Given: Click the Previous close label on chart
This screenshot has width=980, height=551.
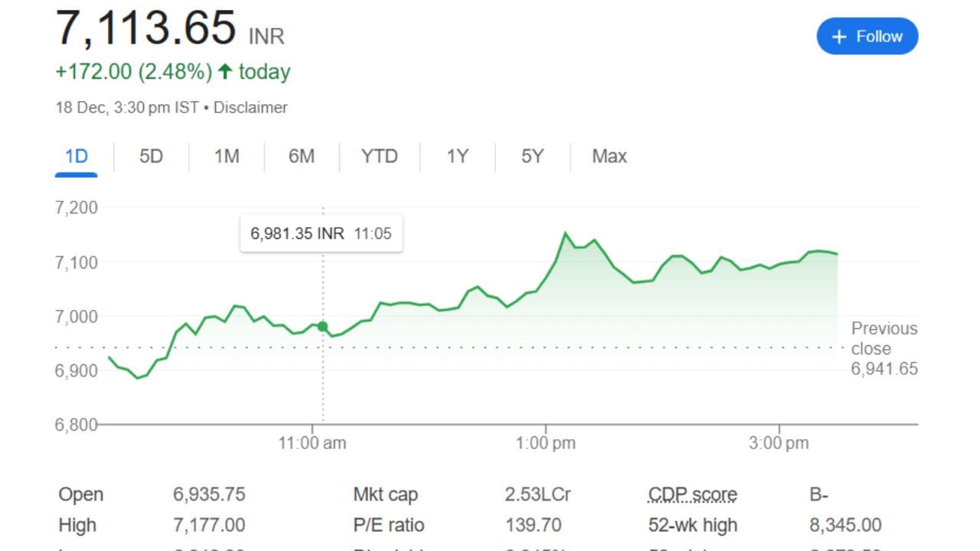Looking at the screenshot, I should point(883,338).
